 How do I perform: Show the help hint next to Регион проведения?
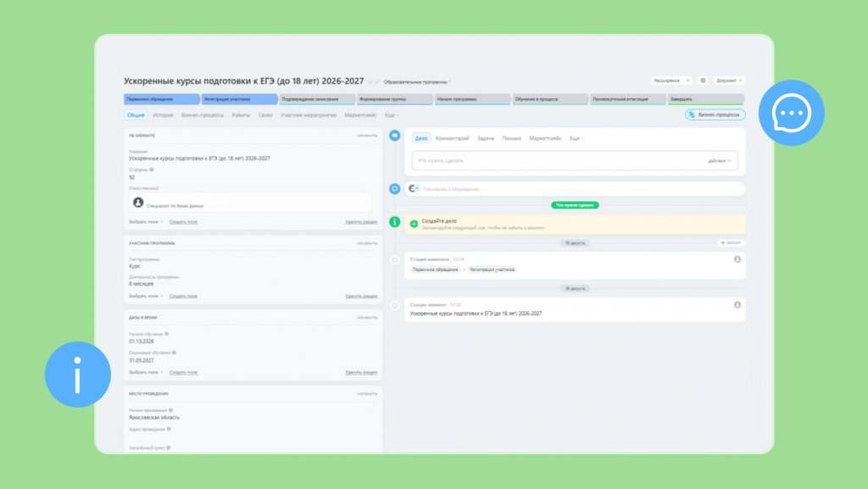[x=170, y=410]
